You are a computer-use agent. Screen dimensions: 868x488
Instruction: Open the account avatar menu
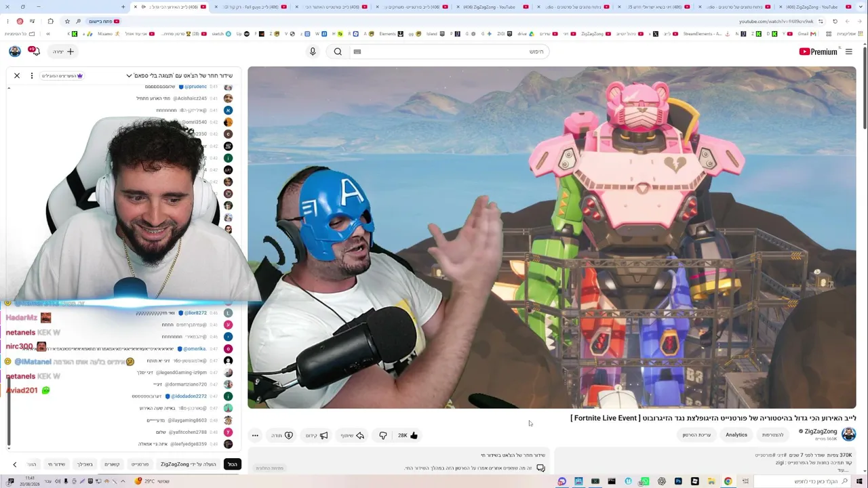pyautogui.click(x=14, y=51)
